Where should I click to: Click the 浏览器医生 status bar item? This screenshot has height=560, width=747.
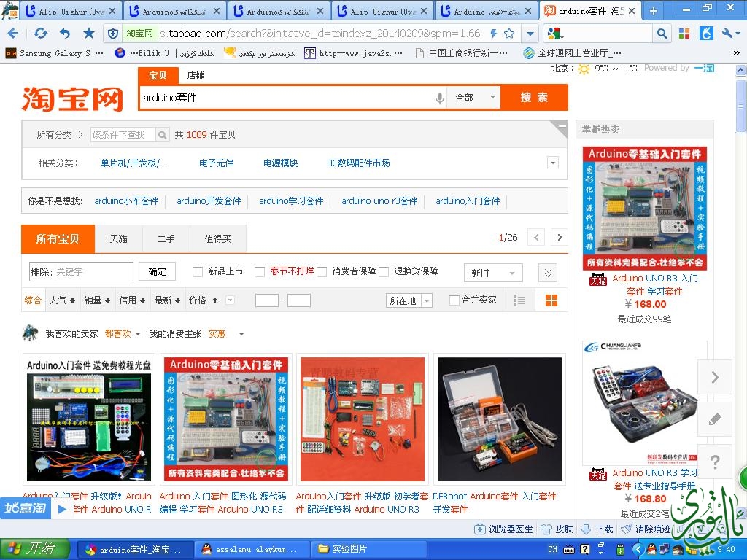coord(503,529)
